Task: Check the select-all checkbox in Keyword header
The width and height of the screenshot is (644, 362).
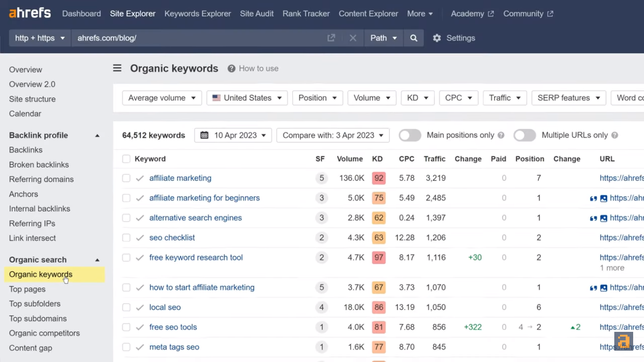Action: click(x=126, y=159)
